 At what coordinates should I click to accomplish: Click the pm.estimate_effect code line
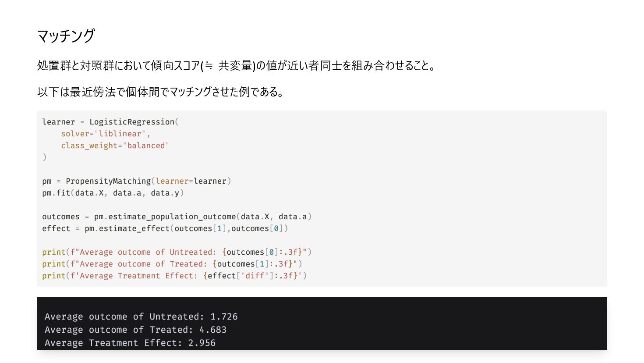(x=165, y=228)
